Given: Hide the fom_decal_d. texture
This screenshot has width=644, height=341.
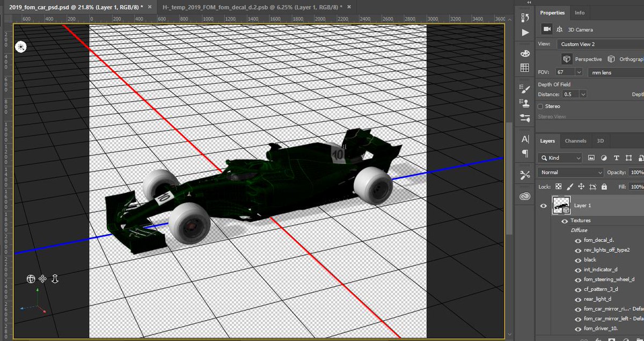Looking at the screenshot, I should [578, 240].
